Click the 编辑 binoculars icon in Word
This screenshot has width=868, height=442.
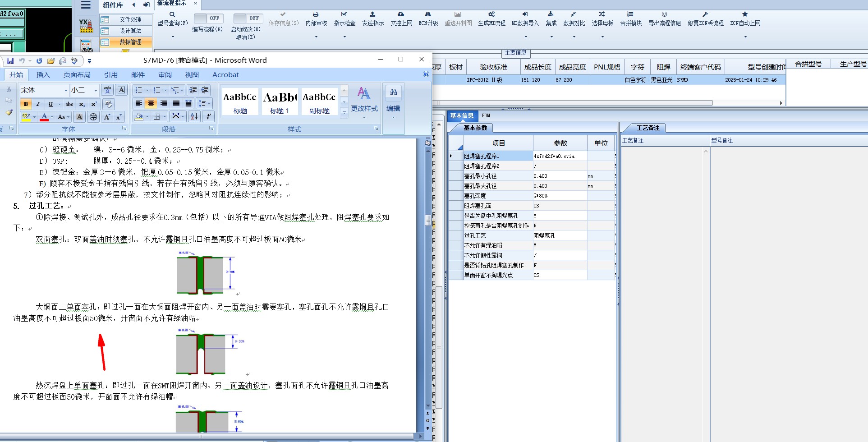point(393,92)
